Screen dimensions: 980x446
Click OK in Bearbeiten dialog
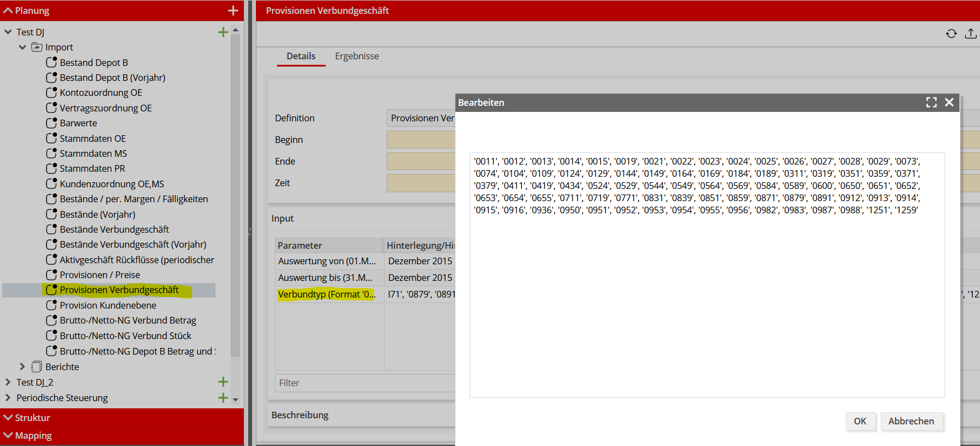coord(860,421)
